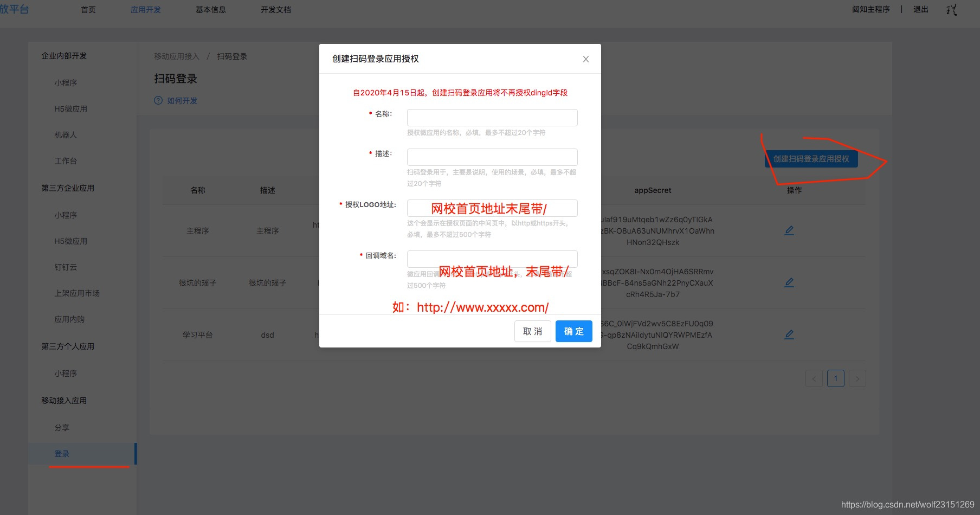Click the 操作 column header
980x515 pixels.
795,190
